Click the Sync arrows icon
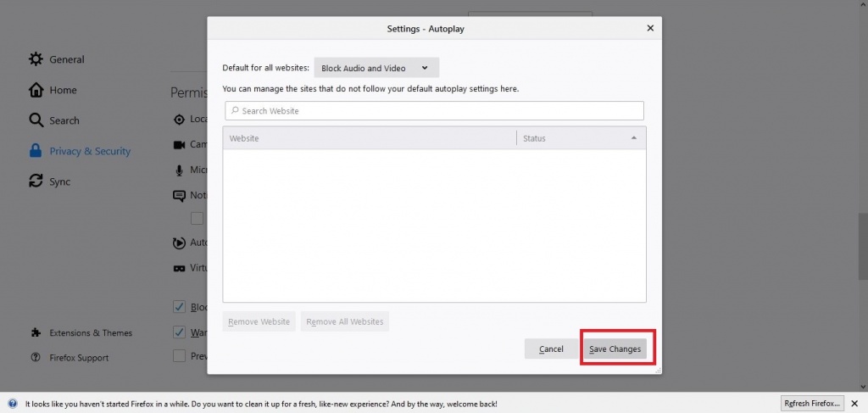868x413 pixels. (x=36, y=181)
